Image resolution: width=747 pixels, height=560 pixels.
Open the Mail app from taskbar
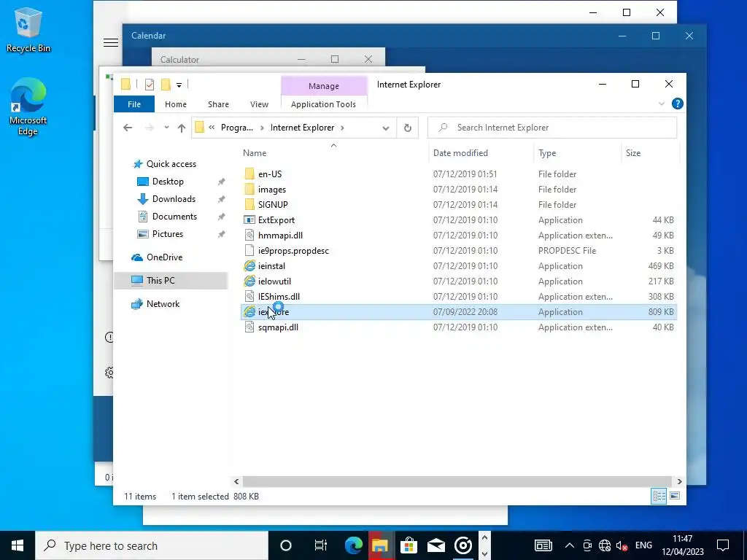(x=436, y=545)
